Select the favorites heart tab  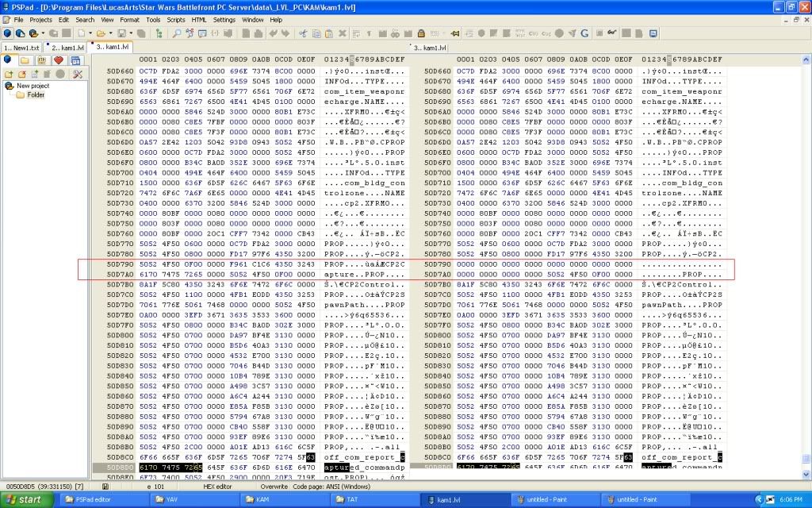click(59, 60)
